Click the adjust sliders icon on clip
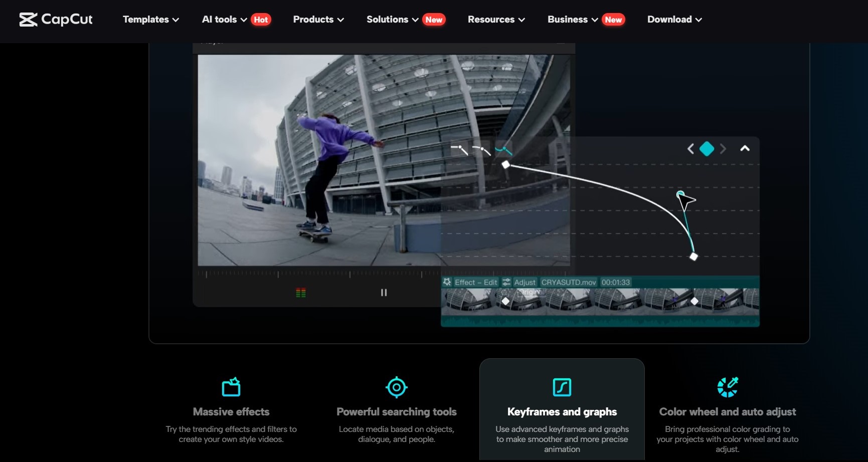The height and width of the screenshot is (462, 868). [x=506, y=282]
